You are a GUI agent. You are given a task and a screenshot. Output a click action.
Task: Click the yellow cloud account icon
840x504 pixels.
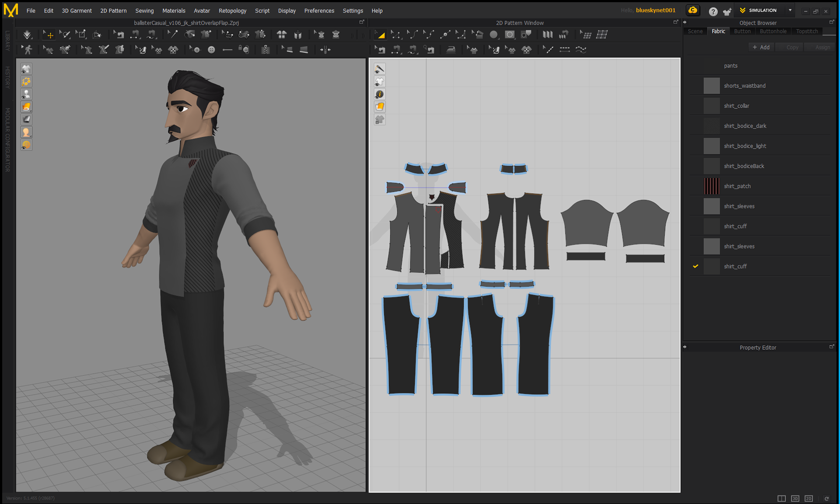click(x=693, y=10)
